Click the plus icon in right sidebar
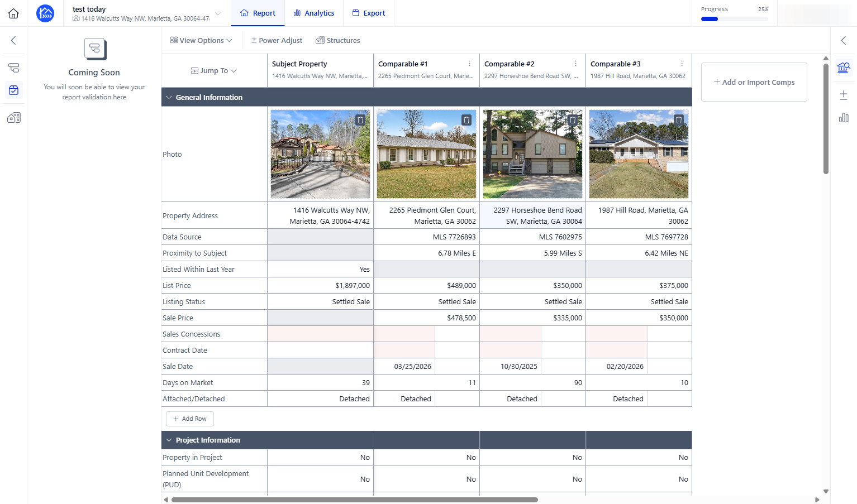Viewport: 857px width, 504px height. pyautogui.click(x=844, y=95)
